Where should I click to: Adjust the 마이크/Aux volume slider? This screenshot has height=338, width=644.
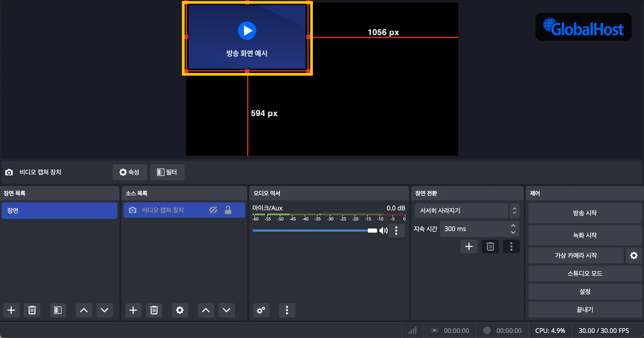pyautogui.click(x=315, y=231)
